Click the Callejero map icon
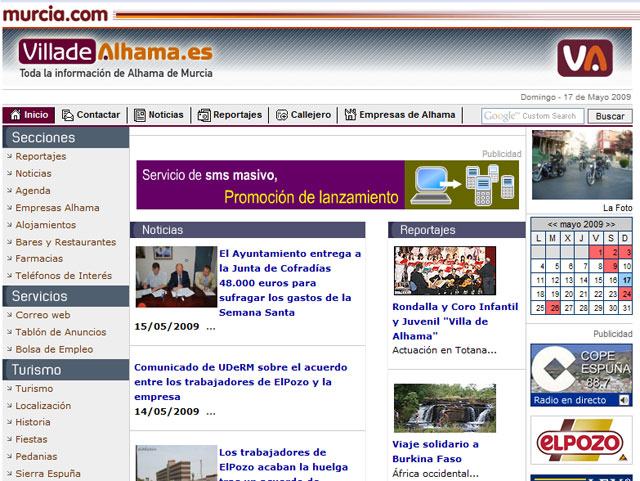The width and height of the screenshot is (640, 481). (x=282, y=115)
